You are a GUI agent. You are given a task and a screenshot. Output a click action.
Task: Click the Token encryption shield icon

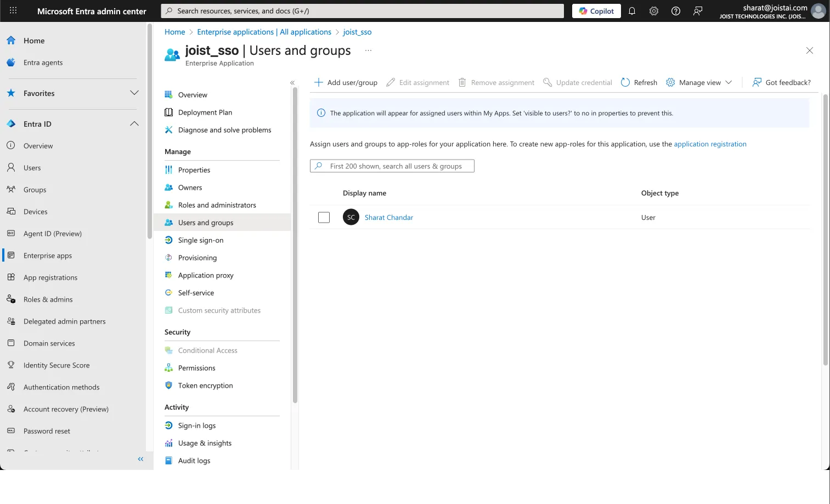[169, 386]
